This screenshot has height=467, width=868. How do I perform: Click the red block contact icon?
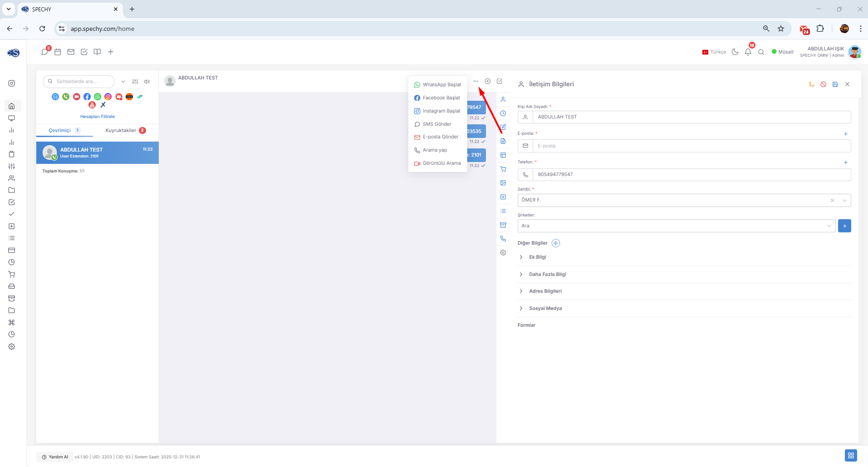pyautogui.click(x=824, y=84)
